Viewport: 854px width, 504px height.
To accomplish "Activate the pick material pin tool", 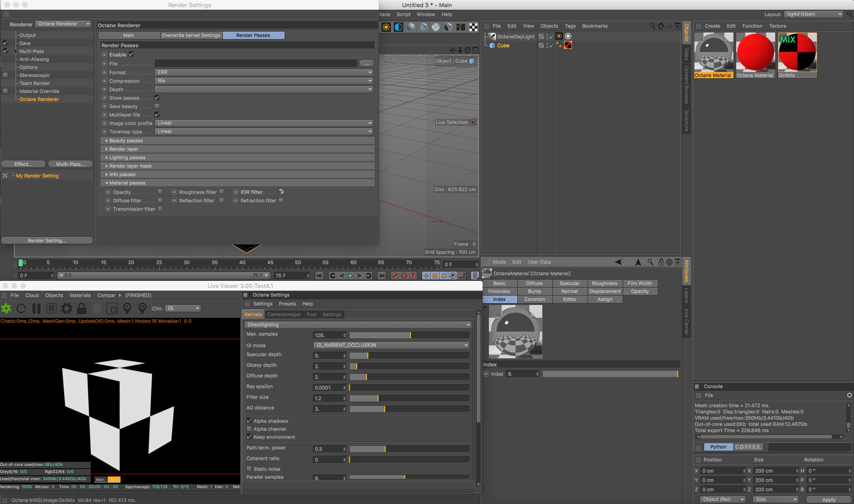I will point(142,308).
